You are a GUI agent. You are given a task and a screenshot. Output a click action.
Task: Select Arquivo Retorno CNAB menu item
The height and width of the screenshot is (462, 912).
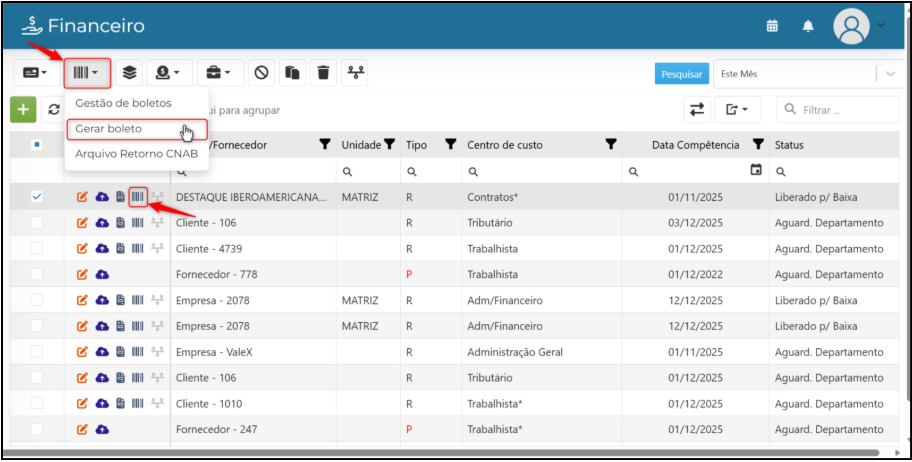(137, 154)
